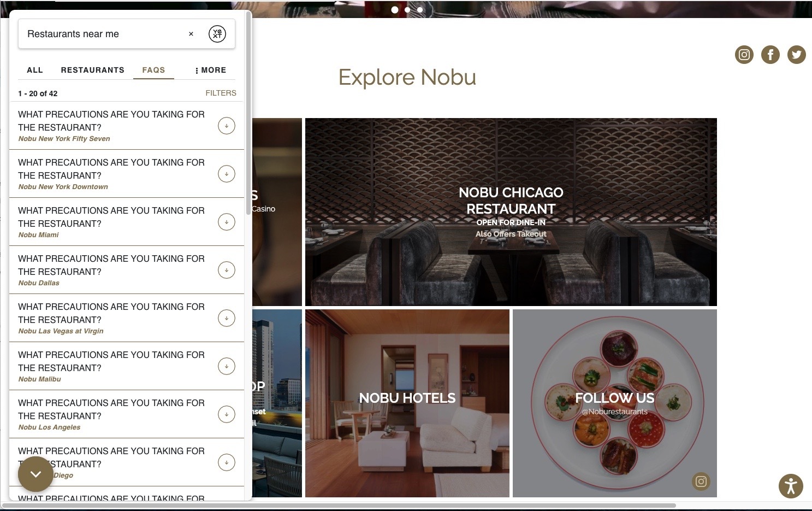The width and height of the screenshot is (812, 511).
Task: Go to first carousel slide dot
Action: pyautogui.click(x=395, y=9)
